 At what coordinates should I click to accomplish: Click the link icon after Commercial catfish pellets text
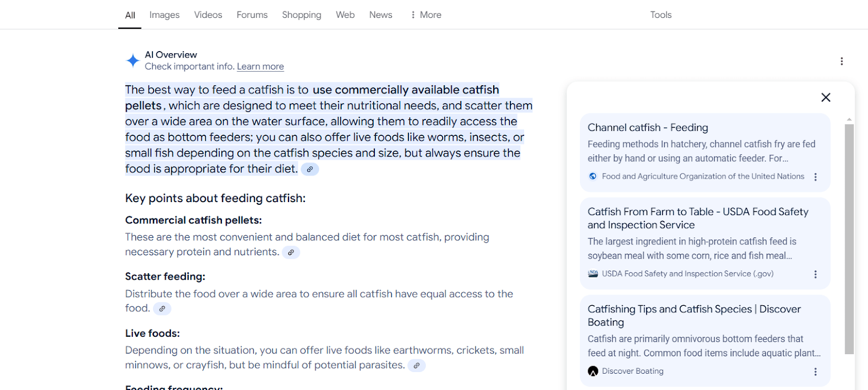[291, 253]
